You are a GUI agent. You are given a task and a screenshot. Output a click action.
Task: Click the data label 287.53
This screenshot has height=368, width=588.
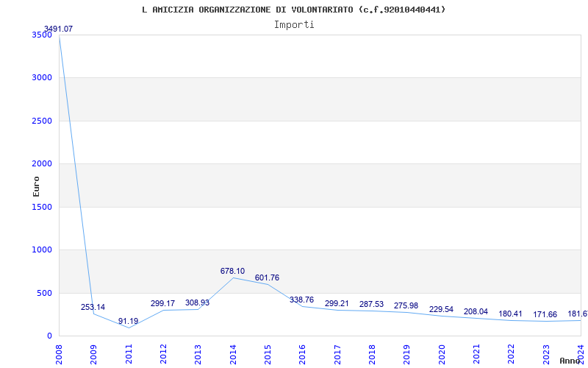(371, 304)
